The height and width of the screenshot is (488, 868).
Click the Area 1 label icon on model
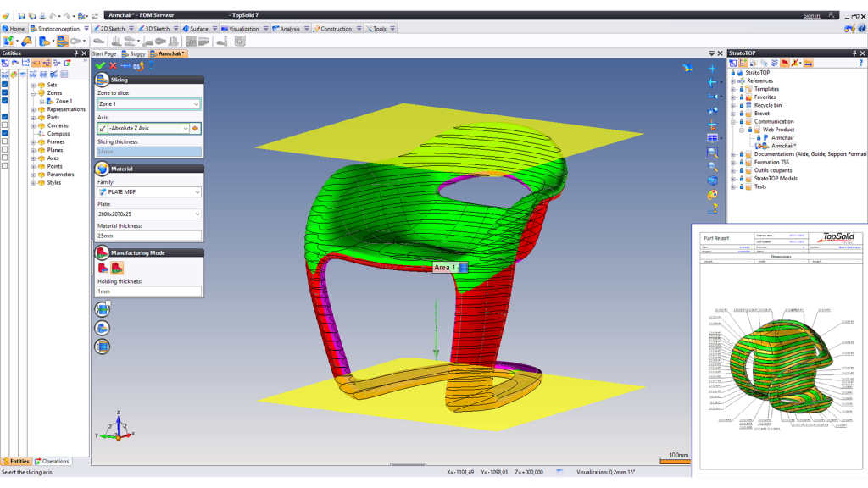[464, 268]
